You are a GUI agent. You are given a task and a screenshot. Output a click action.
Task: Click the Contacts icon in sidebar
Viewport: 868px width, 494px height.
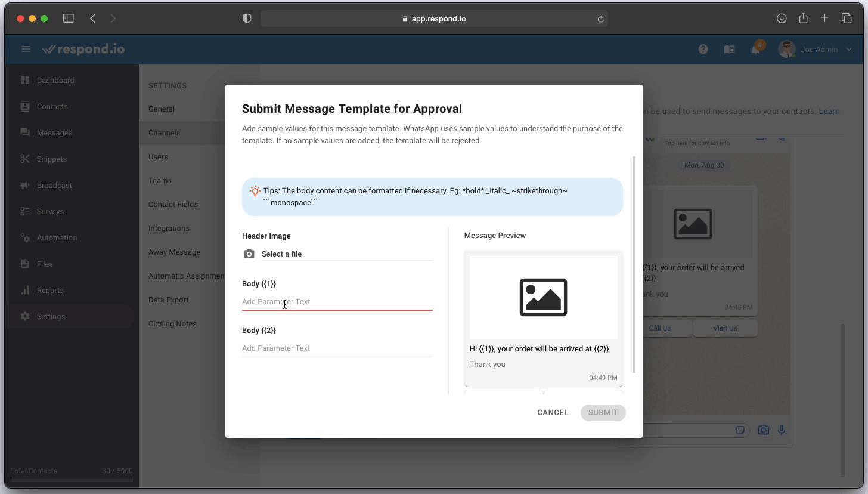click(25, 106)
